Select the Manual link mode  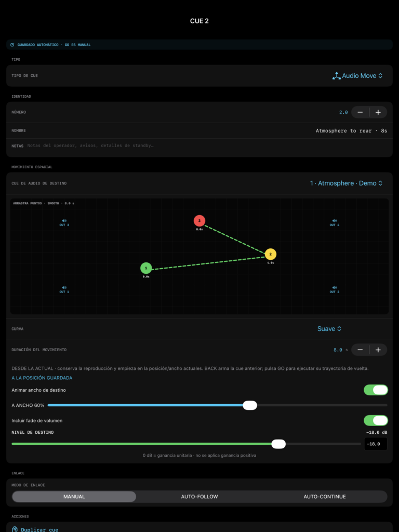tap(74, 497)
